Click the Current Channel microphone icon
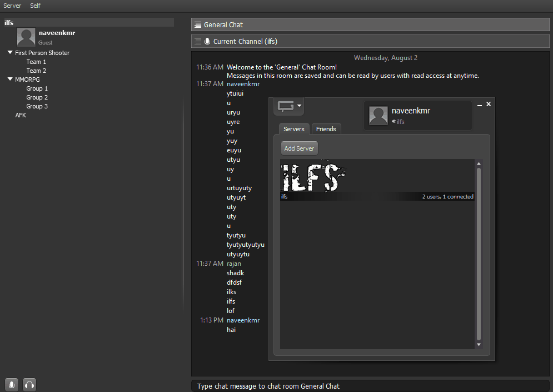The height and width of the screenshot is (392, 553). coord(207,41)
